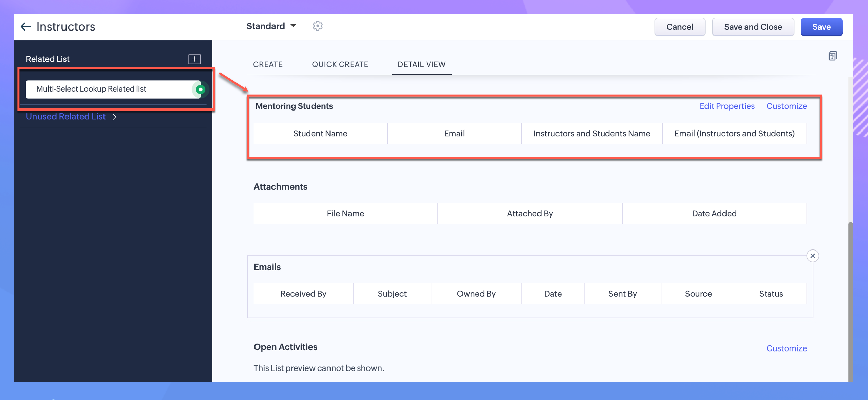This screenshot has height=400, width=868.
Task: Customize the Open Activities list
Action: pos(786,348)
